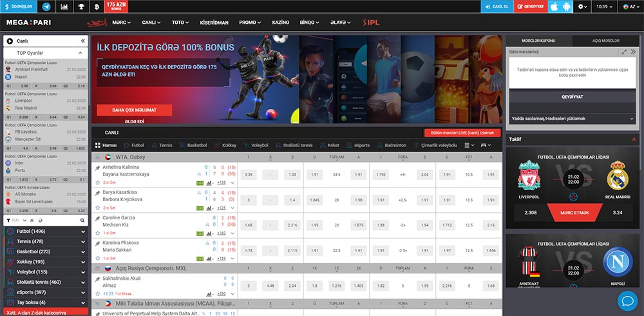The height and width of the screenshot is (316, 644).
Task: Expand the Futbol (1496) sidebar category
Action: pos(82,230)
